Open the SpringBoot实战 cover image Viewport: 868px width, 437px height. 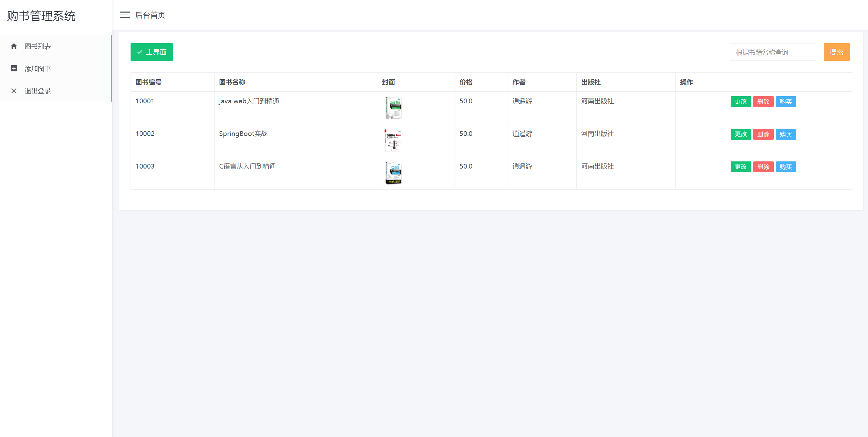pyautogui.click(x=393, y=140)
